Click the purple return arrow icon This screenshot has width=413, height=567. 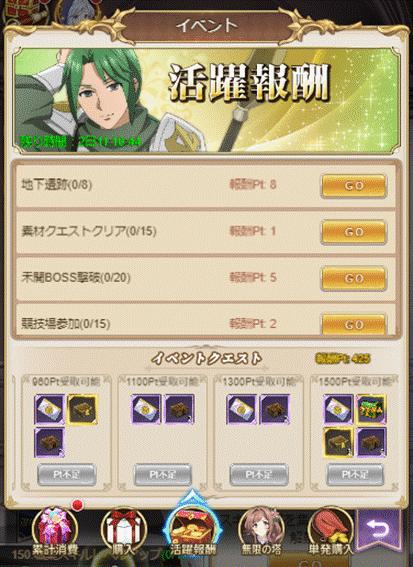tap(378, 531)
